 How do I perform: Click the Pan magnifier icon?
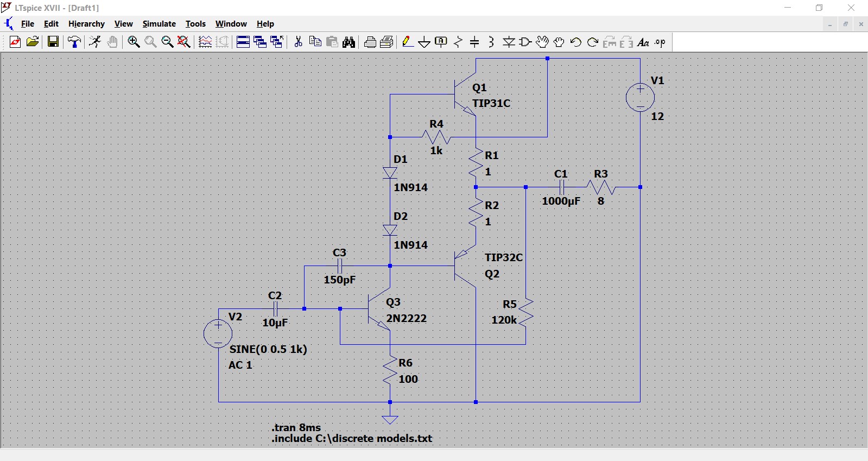pyautogui.click(x=150, y=42)
